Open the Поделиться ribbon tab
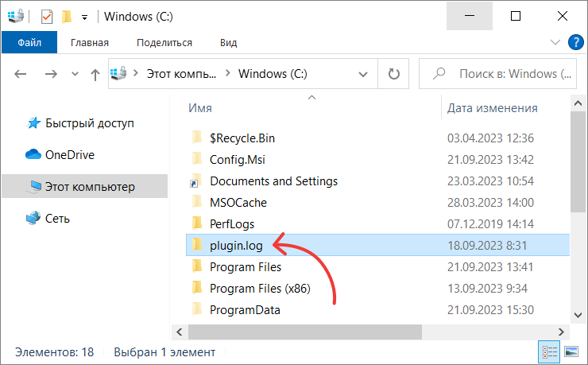Image resolution: width=588 pixels, height=365 pixels. tap(164, 42)
